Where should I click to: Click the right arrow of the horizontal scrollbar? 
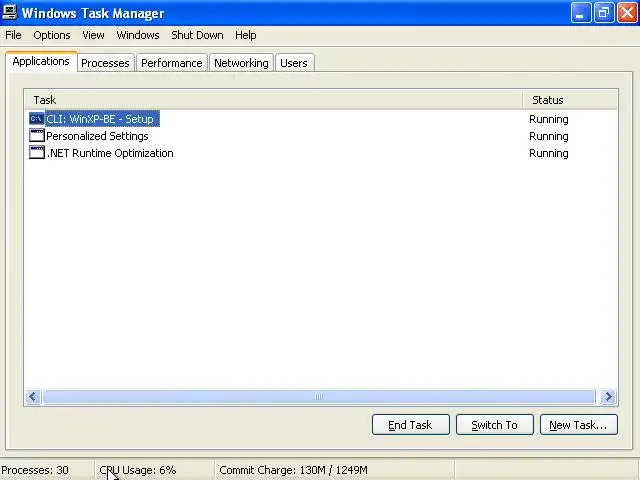point(608,396)
